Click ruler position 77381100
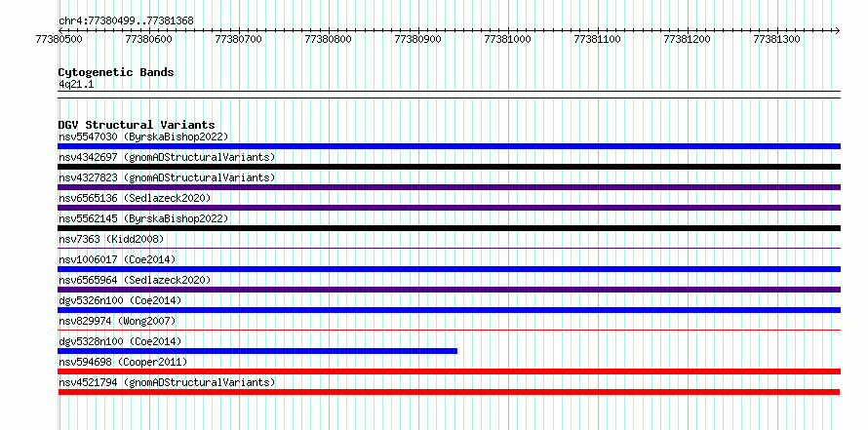 click(597, 40)
